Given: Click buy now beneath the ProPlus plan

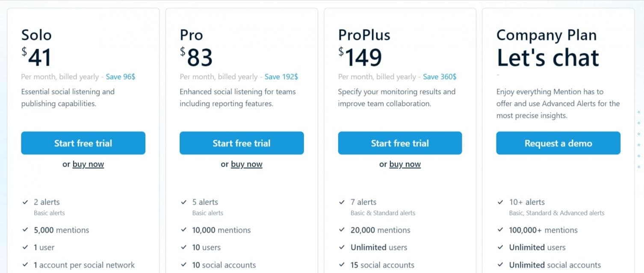Looking at the screenshot, I should point(405,164).
